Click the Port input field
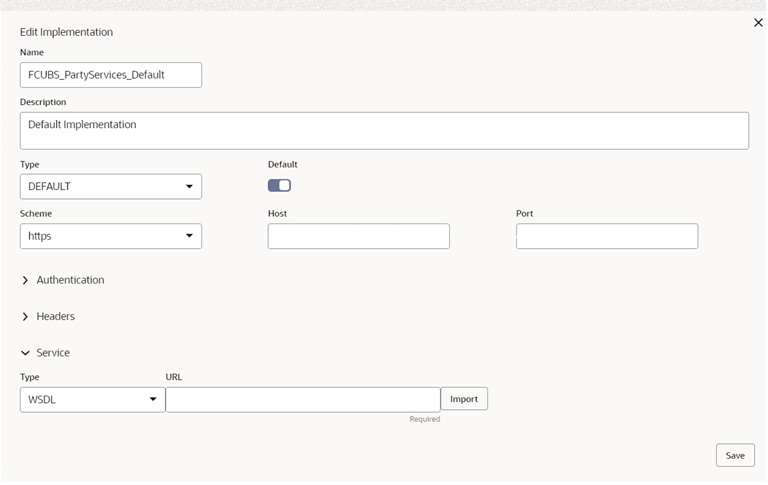 [x=607, y=236]
